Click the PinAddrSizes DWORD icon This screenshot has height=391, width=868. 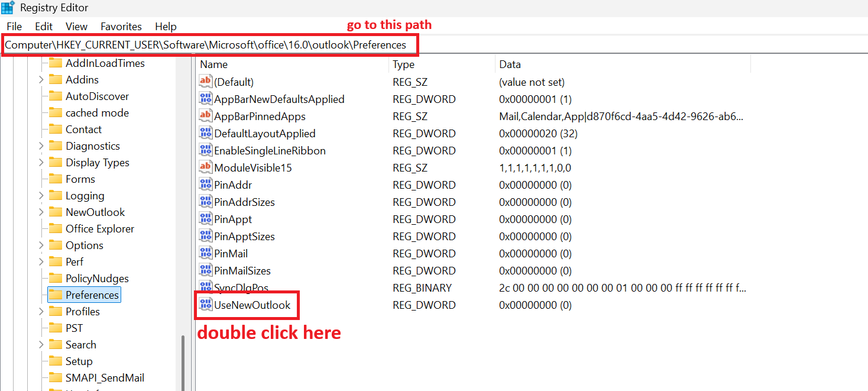206,202
